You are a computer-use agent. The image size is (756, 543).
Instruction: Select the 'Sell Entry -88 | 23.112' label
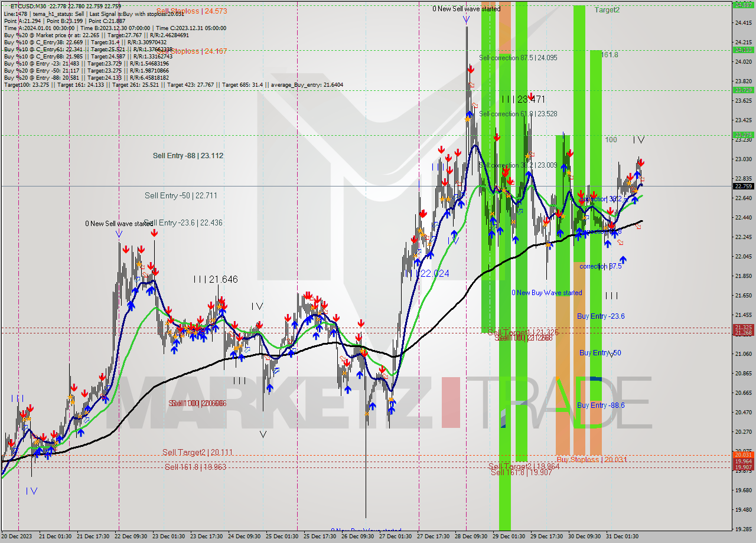[x=188, y=155]
